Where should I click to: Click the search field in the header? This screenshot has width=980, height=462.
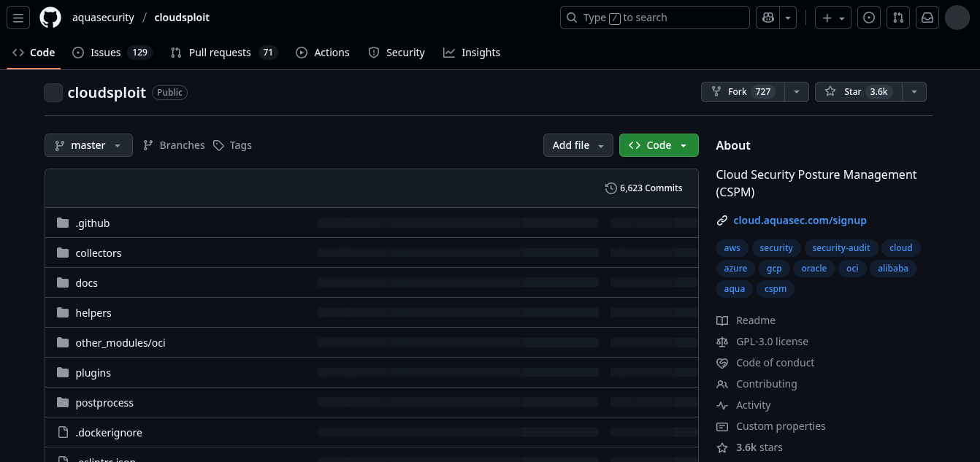pyautogui.click(x=654, y=18)
